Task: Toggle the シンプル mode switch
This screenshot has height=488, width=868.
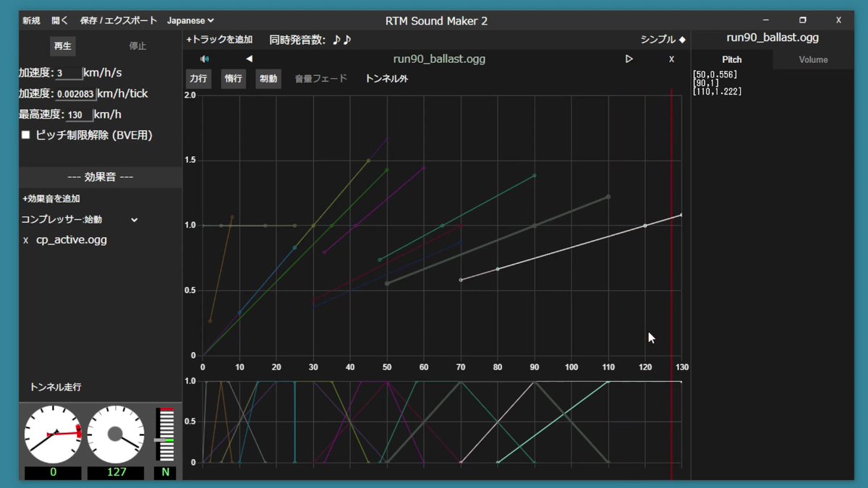Action: click(663, 40)
